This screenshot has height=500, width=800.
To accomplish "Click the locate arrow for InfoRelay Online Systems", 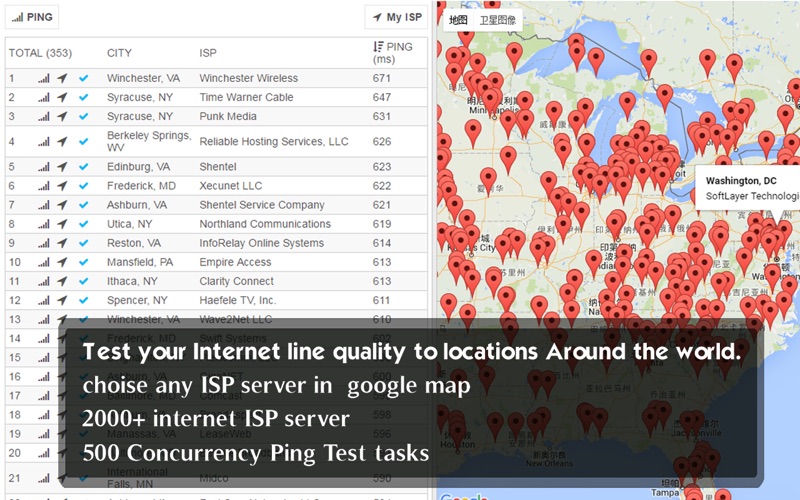I will pos(62,243).
